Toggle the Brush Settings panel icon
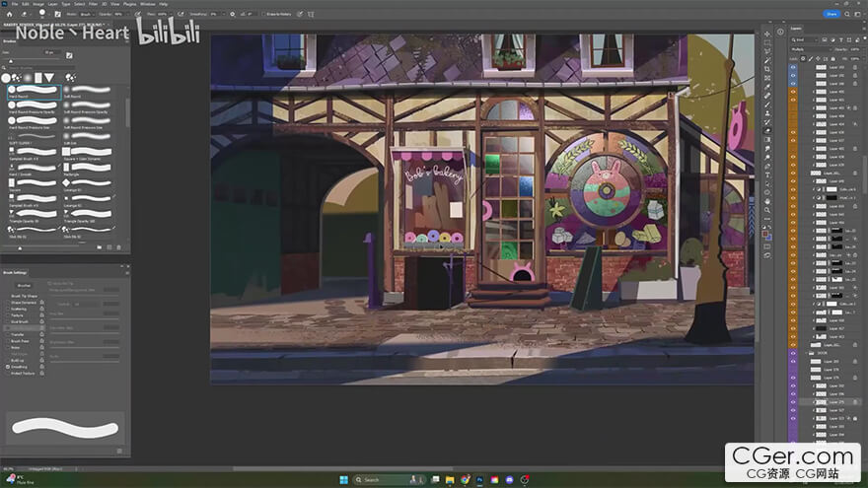The width and height of the screenshot is (868, 488). pyautogui.click(x=57, y=14)
